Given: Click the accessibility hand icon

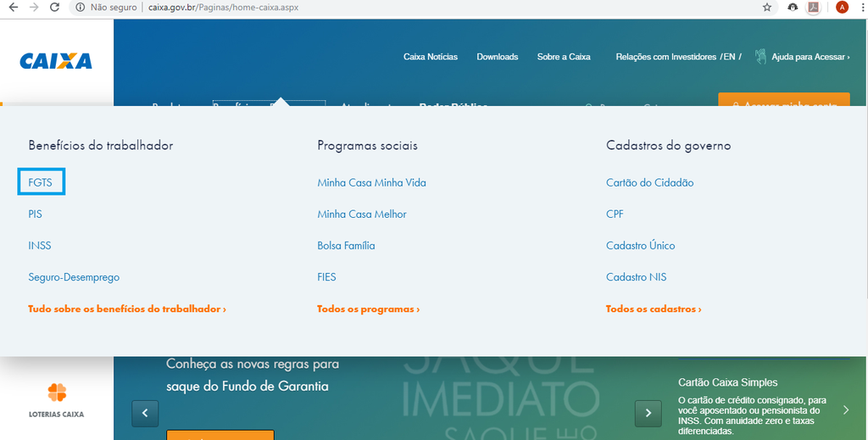Looking at the screenshot, I should 761,57.
